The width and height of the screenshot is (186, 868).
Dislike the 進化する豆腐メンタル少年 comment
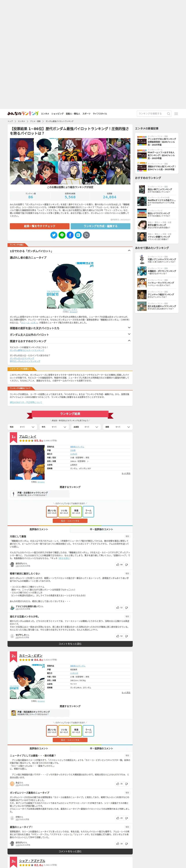[127, 636]
